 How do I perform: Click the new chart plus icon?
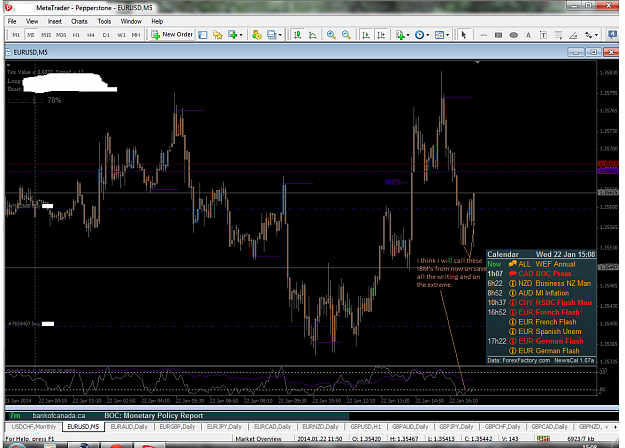pos(232,35)
